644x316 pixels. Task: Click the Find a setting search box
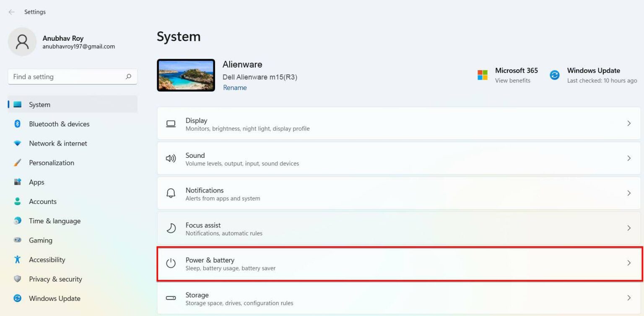click(x=72, y=76)
